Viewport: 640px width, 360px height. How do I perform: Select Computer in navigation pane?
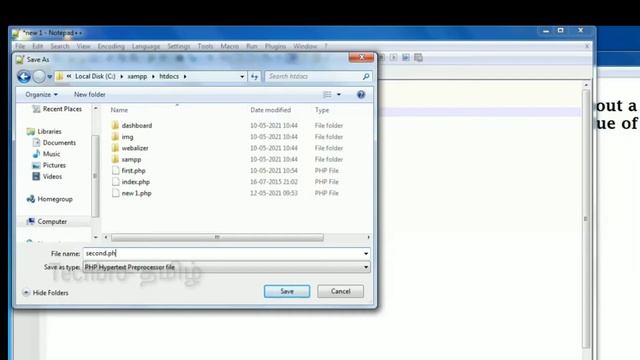[47, 222]
